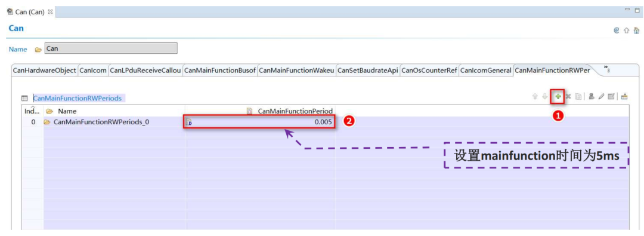Click the last icon in table toolbar
This screenshot has height=236, width=644.
624,96
